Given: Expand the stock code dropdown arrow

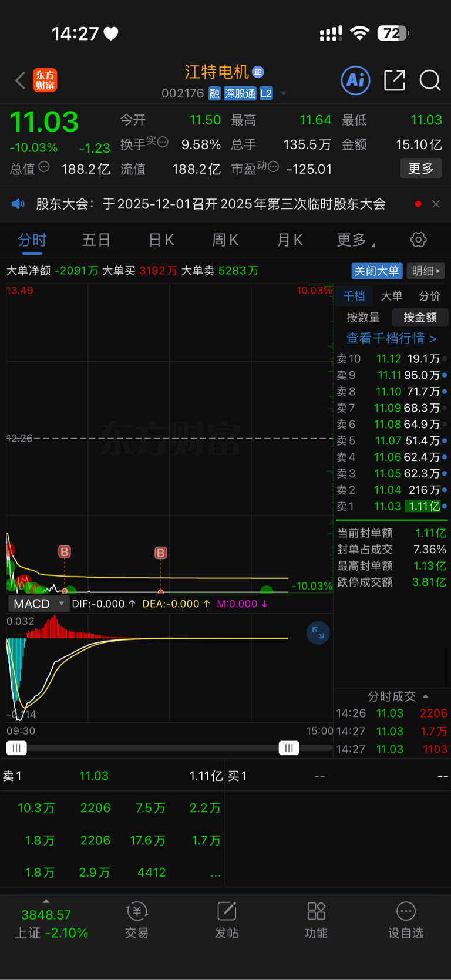Looking at the screenshot, I should pyautogui.click(x=284, y=93).
